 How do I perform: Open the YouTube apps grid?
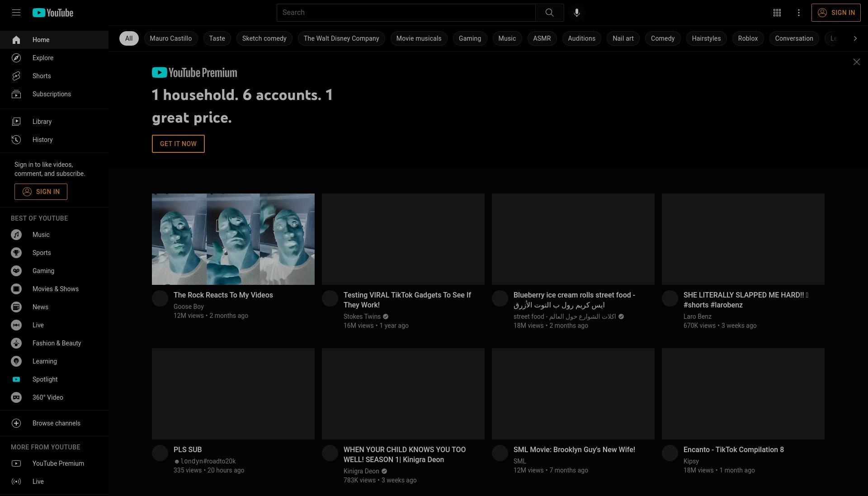coord(777,13)
